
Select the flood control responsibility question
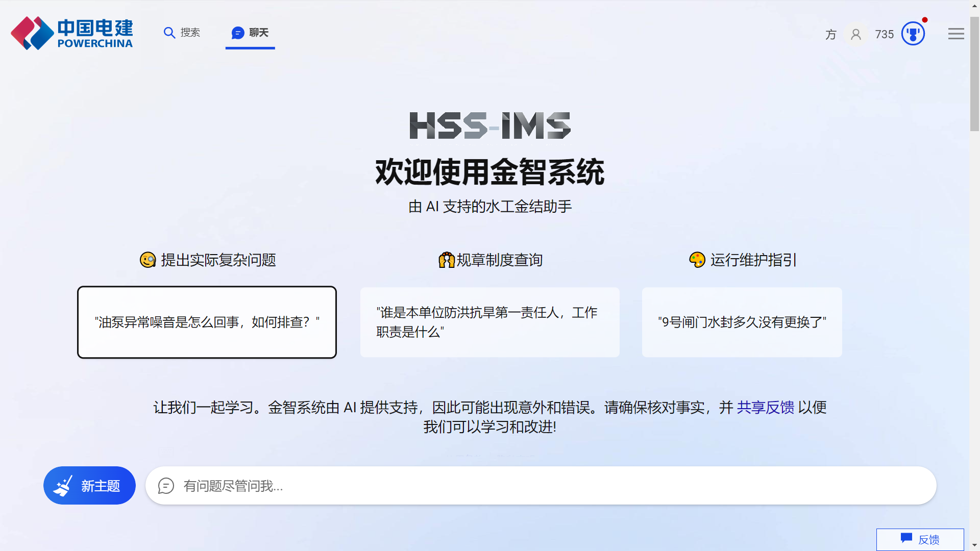pyautogui.click(x=489, y=322)
